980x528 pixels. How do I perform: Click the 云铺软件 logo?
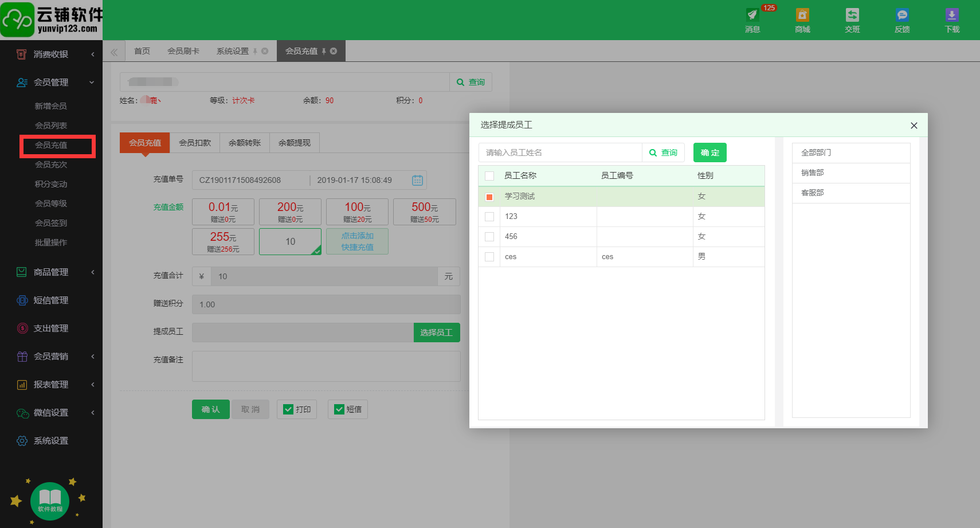tap(52, 19)
